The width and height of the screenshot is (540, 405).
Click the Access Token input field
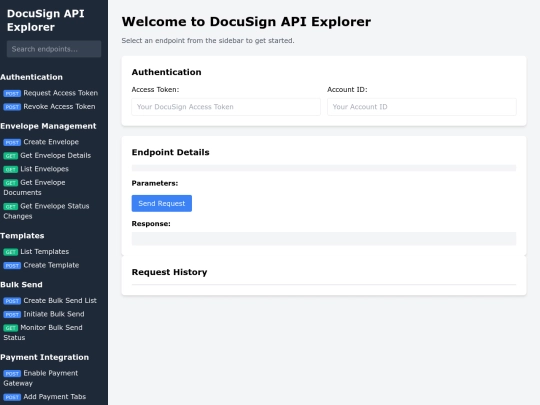(226, 107)
